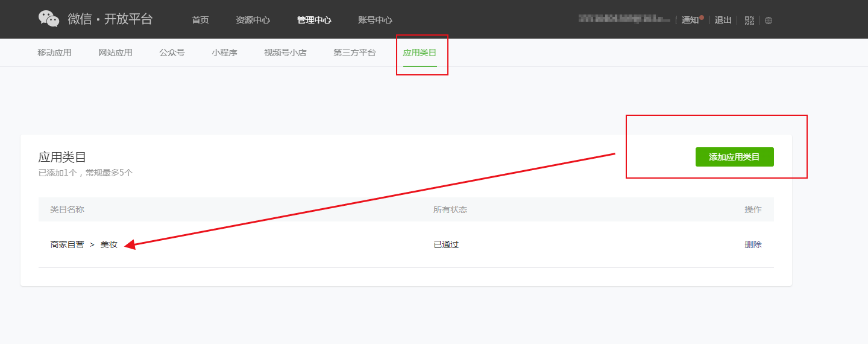The height and width of the screenshot is (344, 868).
Task: Click 删除 for the 美妆 category
Action: pos(753,244)
